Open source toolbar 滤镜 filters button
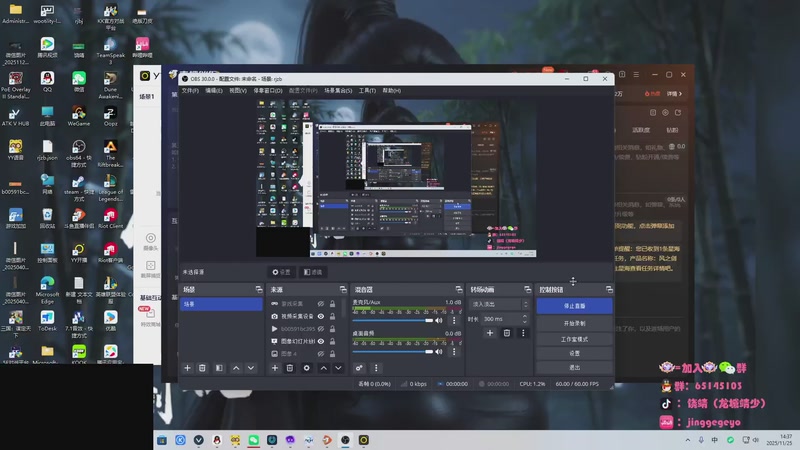The height and width of the screenshot is (450, 800). point(313,272)
